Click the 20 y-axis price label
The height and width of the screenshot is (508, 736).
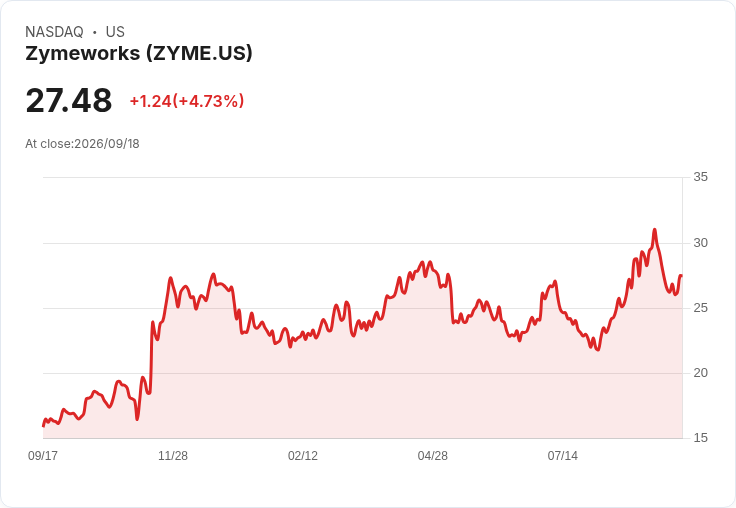click(x=700, y=373)
